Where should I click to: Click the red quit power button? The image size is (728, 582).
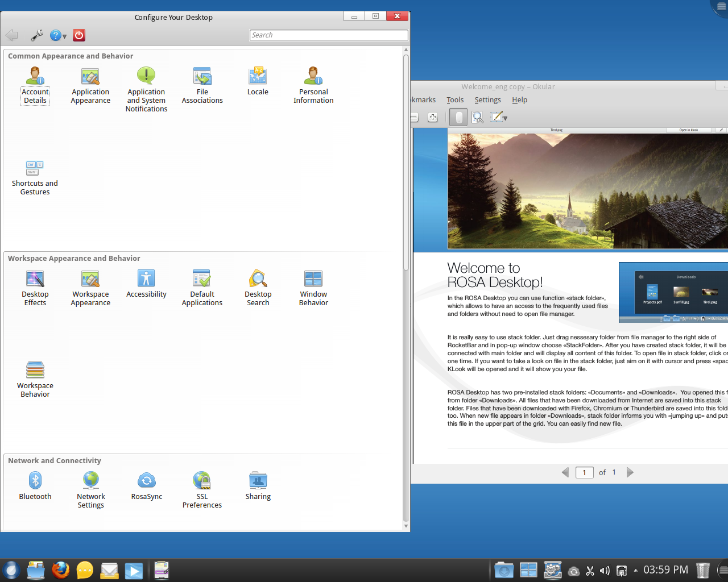click(x=79, y=35)
